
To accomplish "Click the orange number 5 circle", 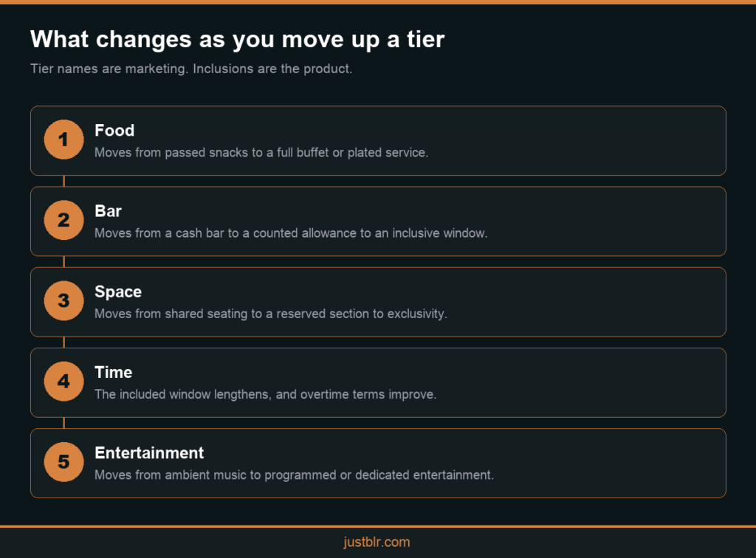I will [63, 462].
